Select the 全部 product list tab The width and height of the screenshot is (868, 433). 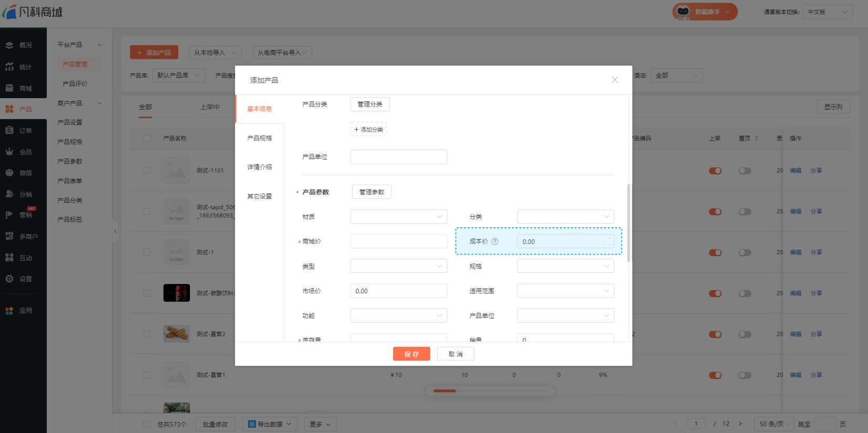click(145, 107)
